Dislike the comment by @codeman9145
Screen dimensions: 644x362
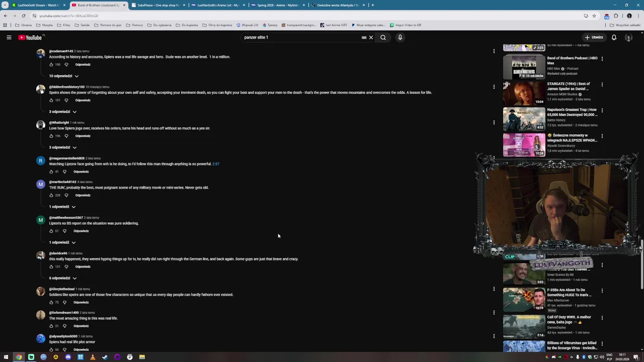pyautogui.click(x=66, y=64)
